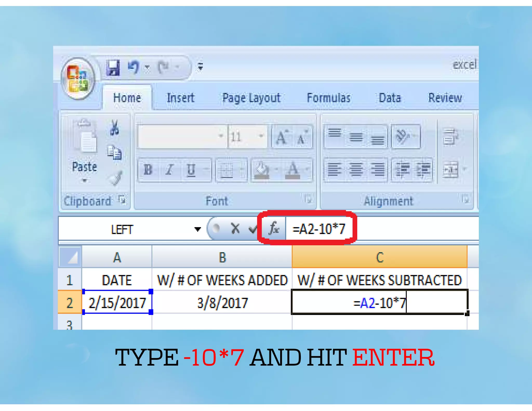
Task: Click the Undo arrow icon
Action: click(134, 68)
